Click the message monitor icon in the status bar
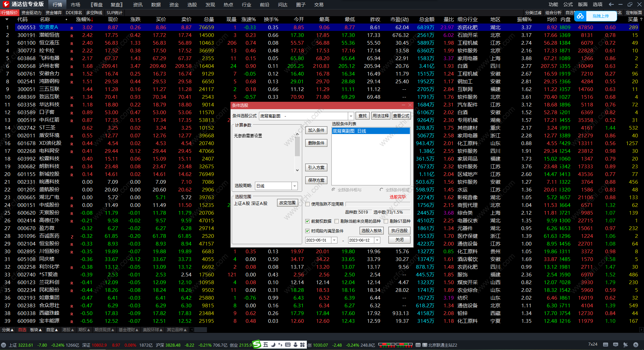Viewport: 644px width, 350px height. click(615, 345)
